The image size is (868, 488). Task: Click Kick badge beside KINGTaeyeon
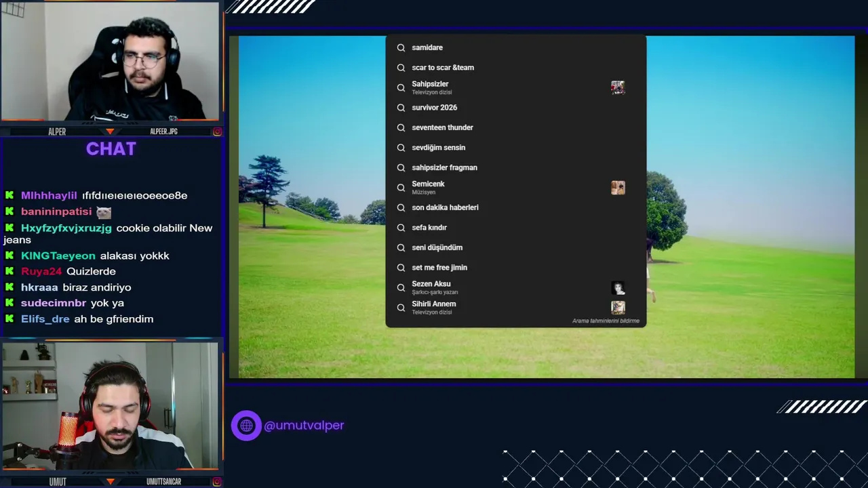[9, 256]
